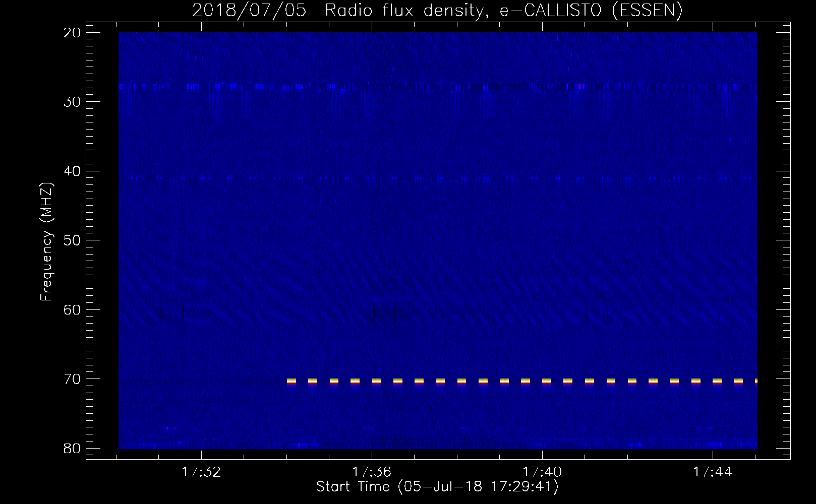Viewport: 816px width, 504px height.
Task: Click the 30 frequency tick label
Action: click(x=73, y=102)
